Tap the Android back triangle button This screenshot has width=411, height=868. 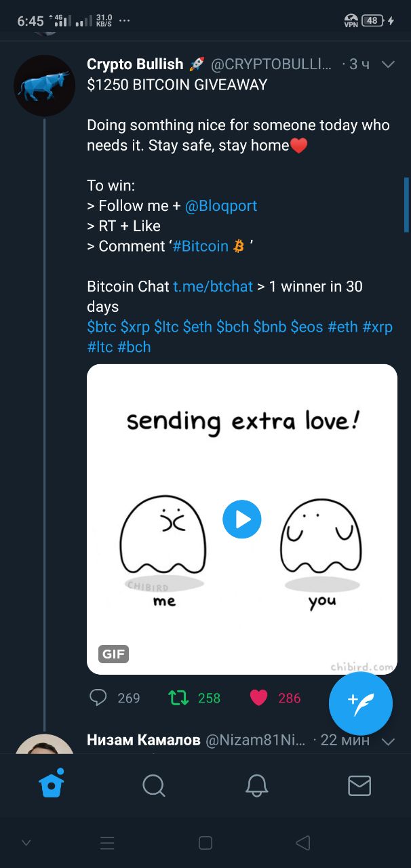coord(303,843)
